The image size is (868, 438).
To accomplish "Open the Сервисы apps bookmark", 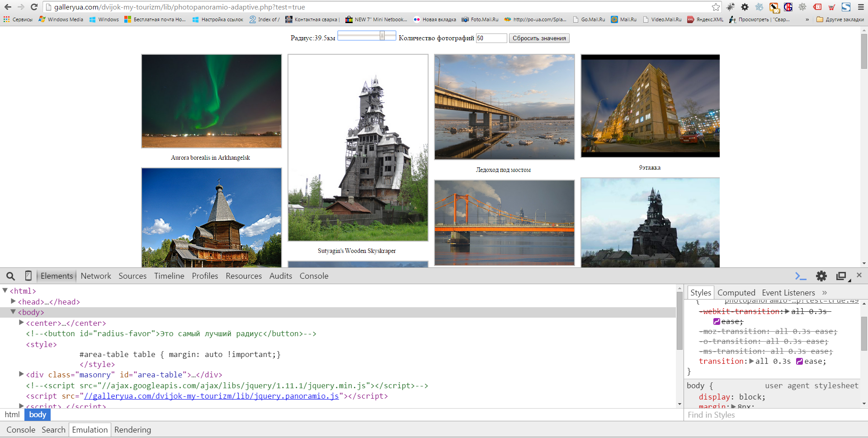I will [x=18, y=19].
